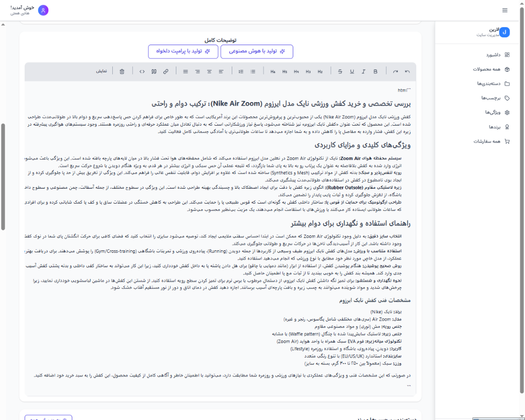
Task: Undo the last editor change
Action: coord(407,71)
